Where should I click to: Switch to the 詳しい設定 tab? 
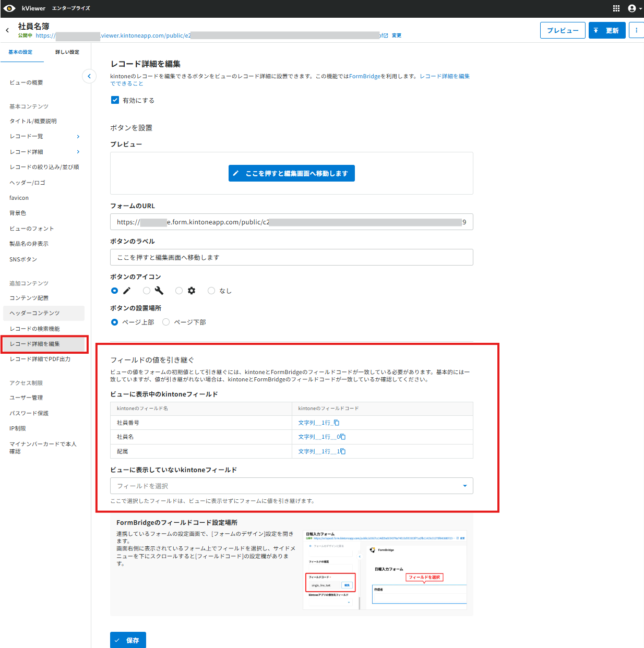click(67, 52)
